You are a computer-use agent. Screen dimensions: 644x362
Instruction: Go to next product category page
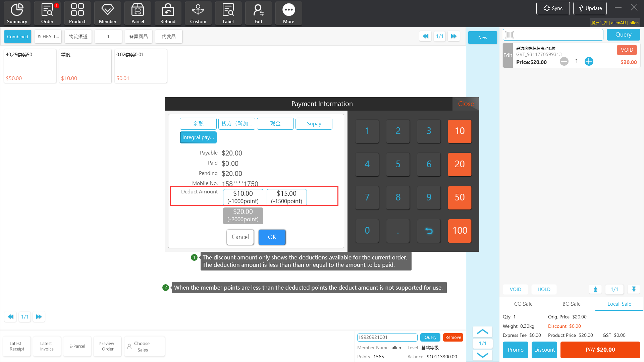click(454, 36)
